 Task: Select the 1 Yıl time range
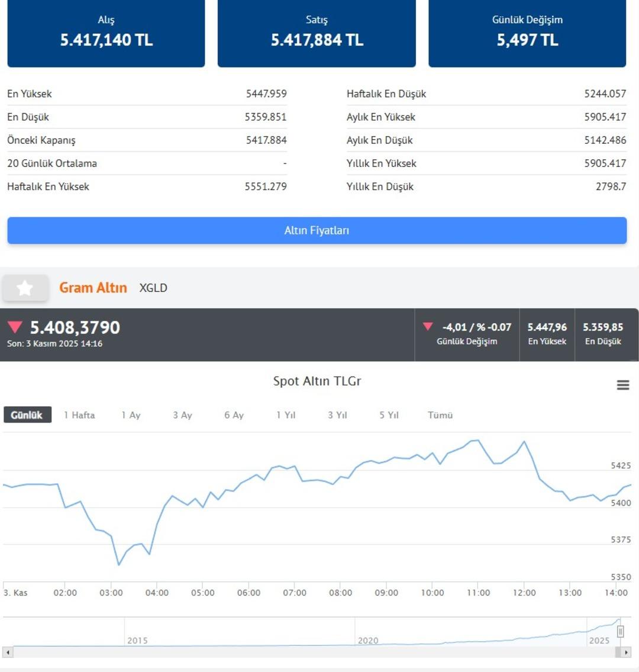pyautogui.click(x=285, y=415)
